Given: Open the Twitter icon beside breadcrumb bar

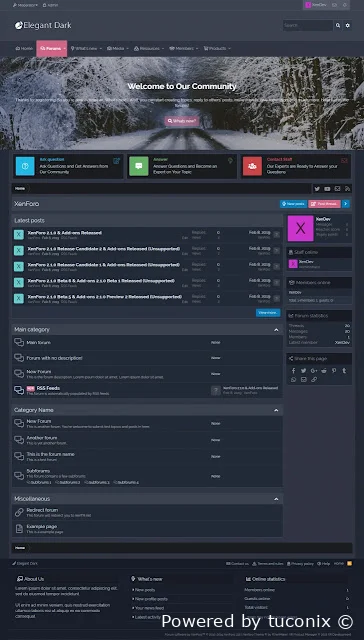Looking at the screenshot, I should click(317, 189).
